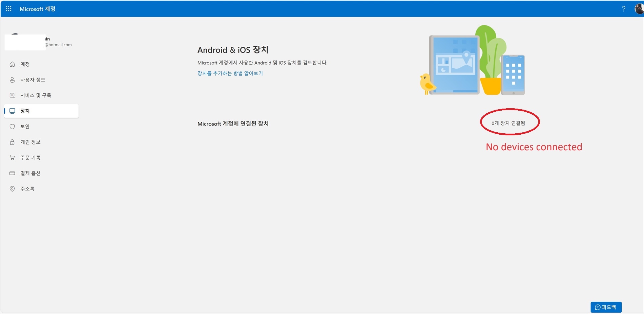Screen dimensions: 644x314
Task: Click the 0개 장치 연결됨 status text
Action: click(508, 123)
